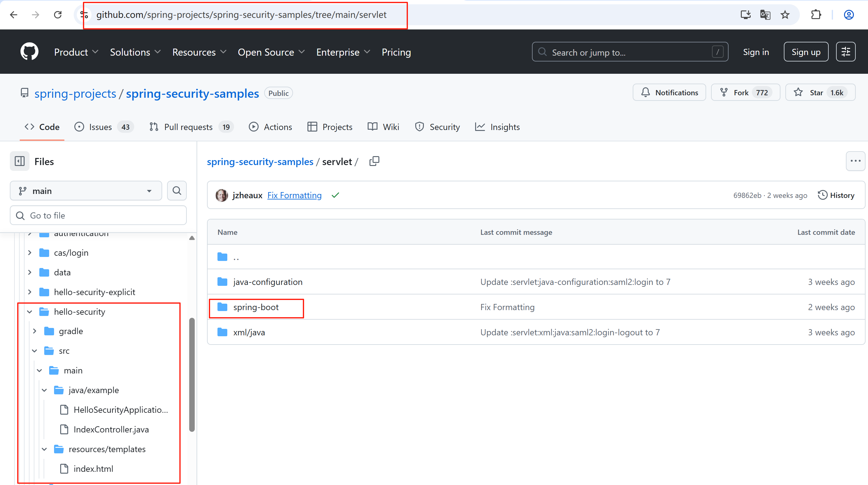The height and width of the screenshot is (485, 868).
Task: Click the java-configuration folder icon
Action: 222,282
